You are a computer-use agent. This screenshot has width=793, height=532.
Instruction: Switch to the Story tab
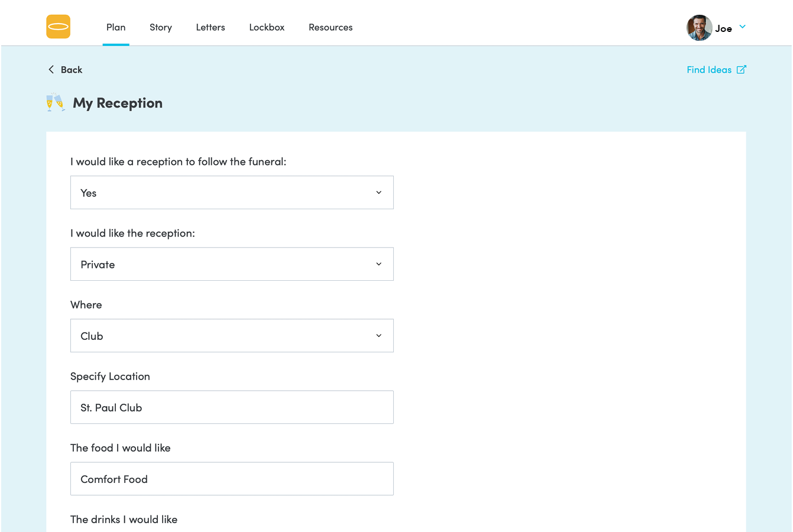tap(161, 27)
